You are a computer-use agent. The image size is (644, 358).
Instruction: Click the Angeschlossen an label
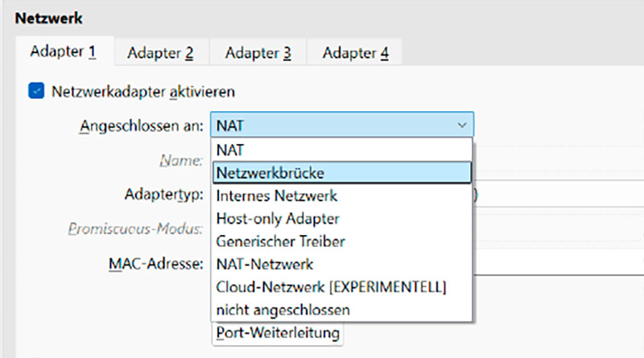[x=142, y=126]
